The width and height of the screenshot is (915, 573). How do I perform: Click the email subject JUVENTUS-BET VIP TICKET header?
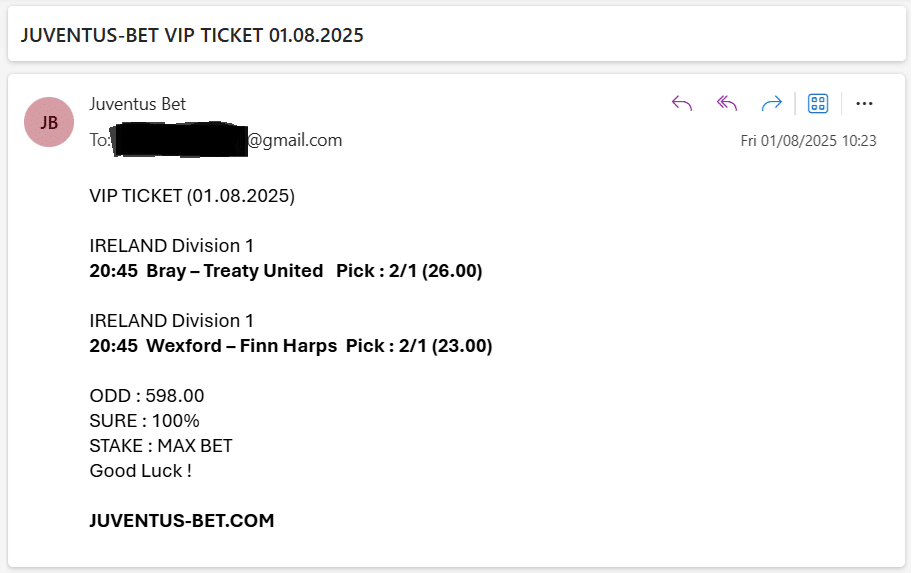[x=192, y=36]
